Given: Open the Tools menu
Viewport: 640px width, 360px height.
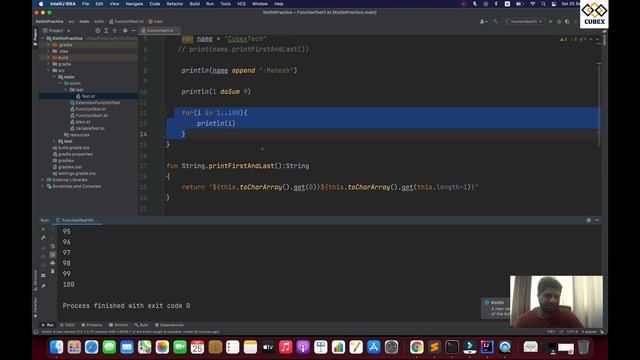Looking at the screenshot, I should 225,4.
